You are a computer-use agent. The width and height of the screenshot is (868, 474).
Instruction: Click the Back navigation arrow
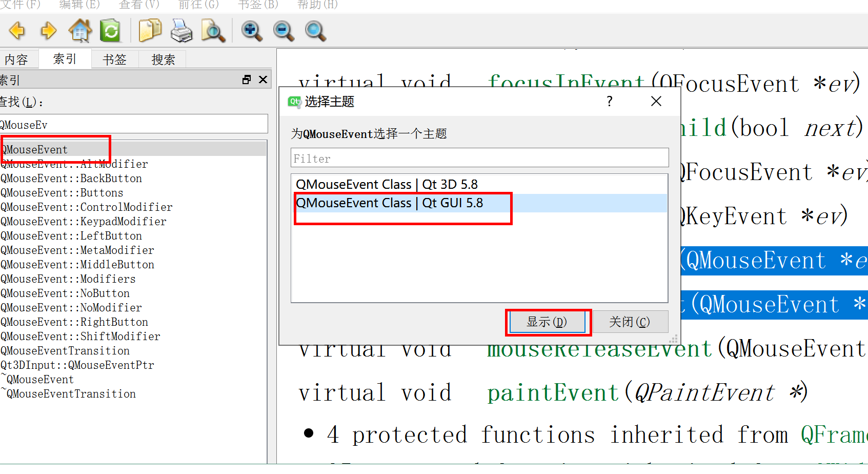17,31
